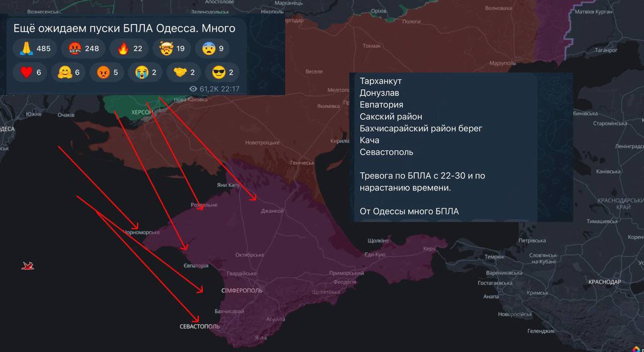Click the sunglasses face reaction with 2
Image resolution: width=644 pixels, height=352 pixels.
tap(222, 72)
